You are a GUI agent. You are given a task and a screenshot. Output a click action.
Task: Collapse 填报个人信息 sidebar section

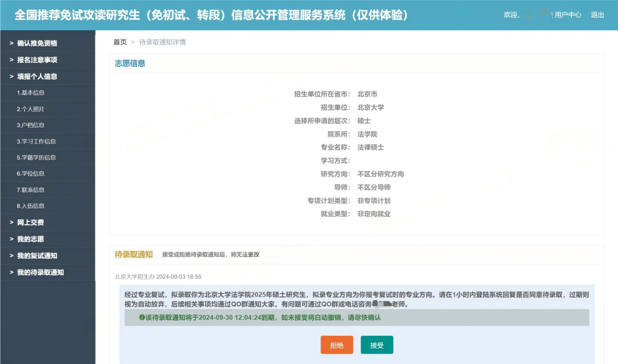pyautogui.click(x=37, y=76)
